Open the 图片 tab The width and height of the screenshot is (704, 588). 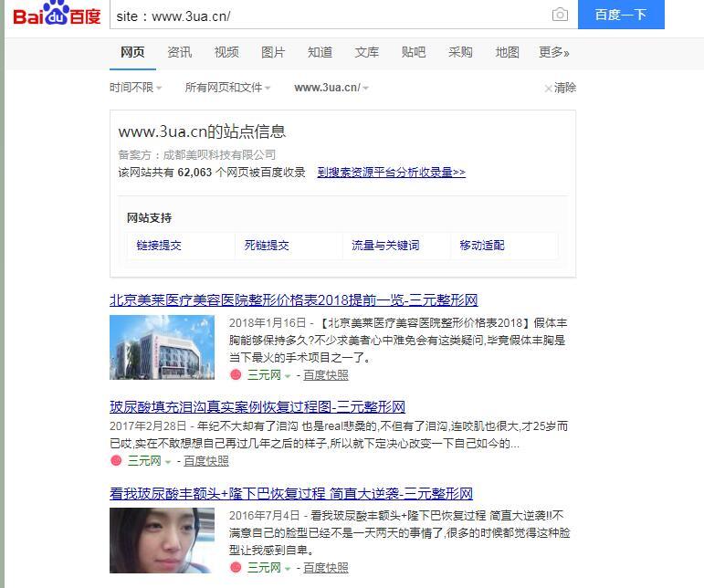(x=273, y=53)
